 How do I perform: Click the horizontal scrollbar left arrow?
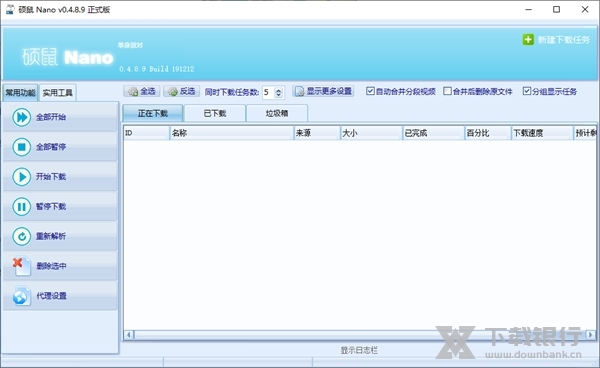coord(129,335)
